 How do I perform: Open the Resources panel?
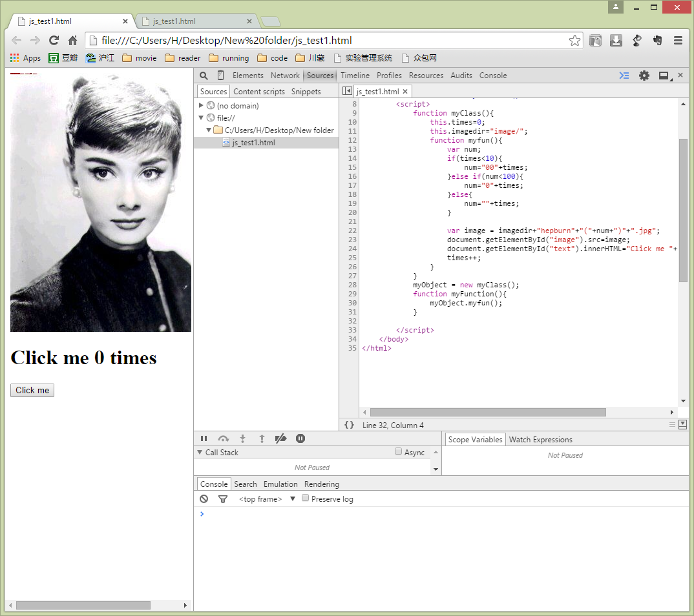coord(426,76)
